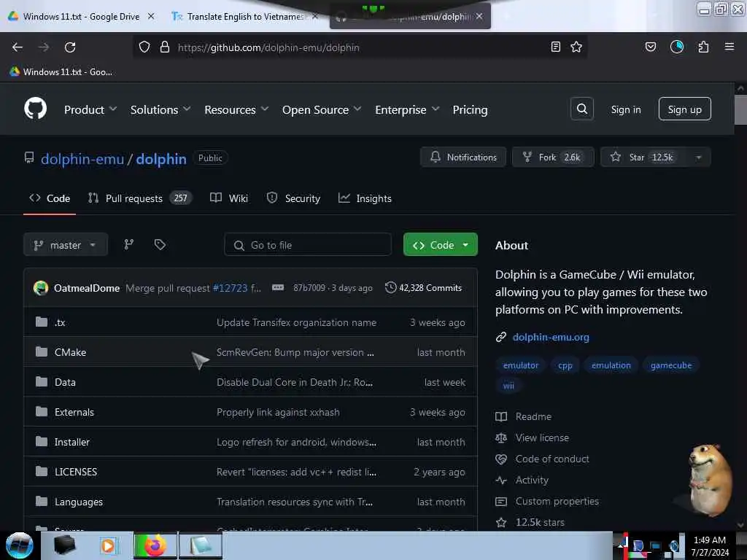Image resolution: width=747 pixels, height=560 pixels.
Task: Open the dolphin-emu.org link
Action: point(551,337)
